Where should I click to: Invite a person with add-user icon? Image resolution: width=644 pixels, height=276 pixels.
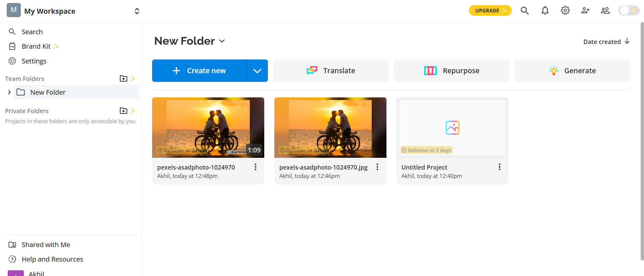click(x=585, y=11)
